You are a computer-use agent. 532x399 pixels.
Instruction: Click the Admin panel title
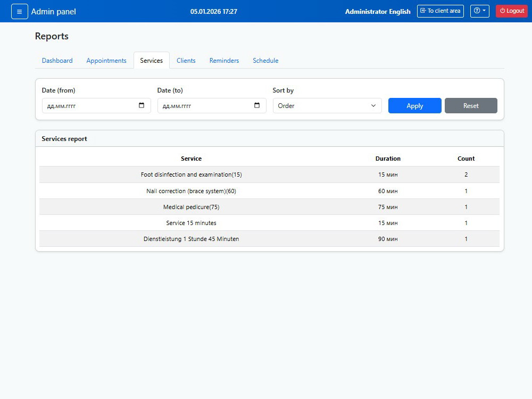tap(54, 12)
